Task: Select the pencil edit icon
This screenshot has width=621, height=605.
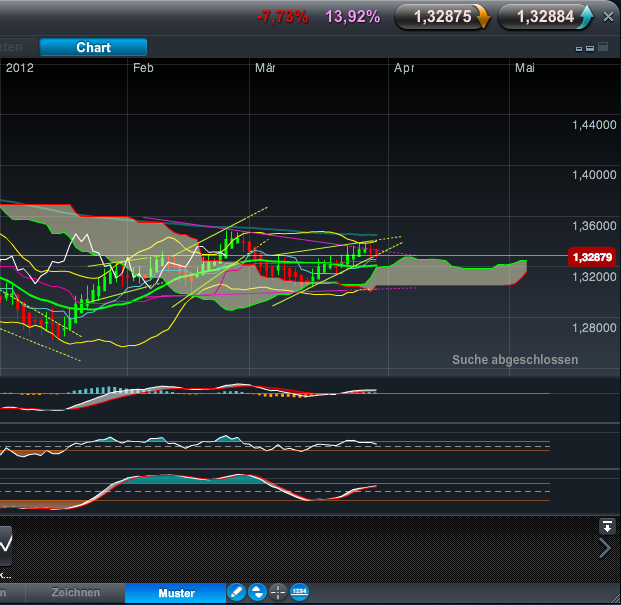Action: pyautogui.click(x=236, y=592)
